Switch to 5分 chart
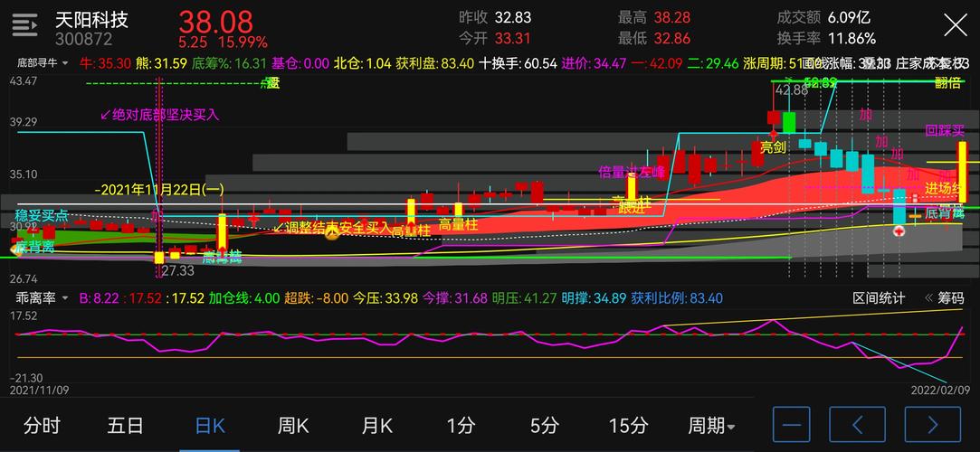The height and width of the screenshot is (452, 980). tap(545, 426)
